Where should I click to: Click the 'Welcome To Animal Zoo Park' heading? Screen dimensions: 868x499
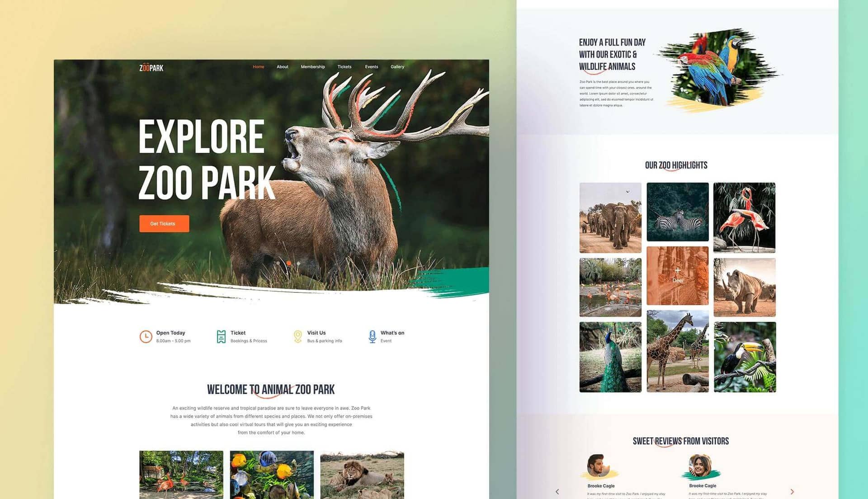click(x=271, y=390)
